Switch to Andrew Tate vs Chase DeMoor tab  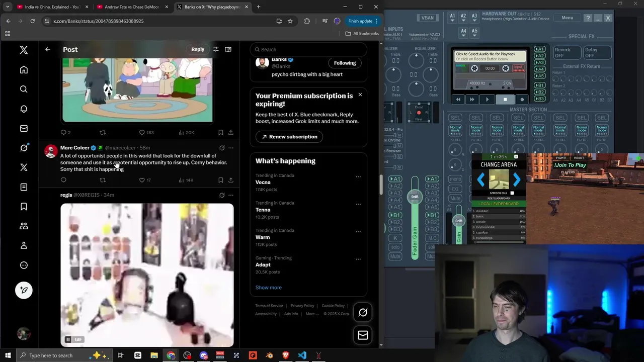coord(132,7)
